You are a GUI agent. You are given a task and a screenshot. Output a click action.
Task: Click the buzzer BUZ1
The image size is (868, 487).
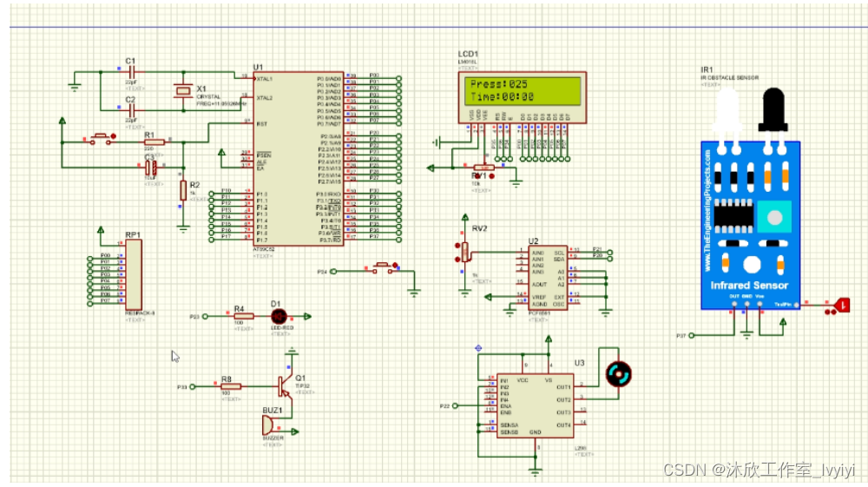(x=268, y=425)
